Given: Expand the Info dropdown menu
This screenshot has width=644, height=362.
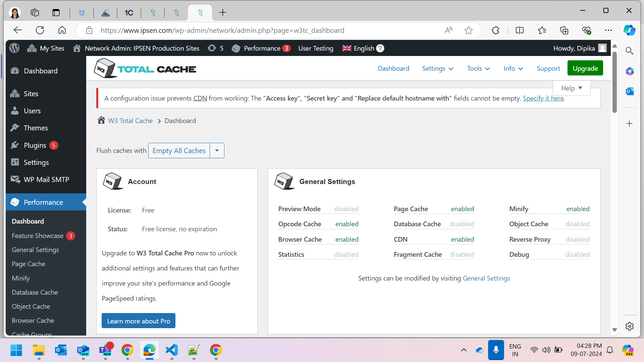Looking at the screenshot, I should (x=513, y=68).
